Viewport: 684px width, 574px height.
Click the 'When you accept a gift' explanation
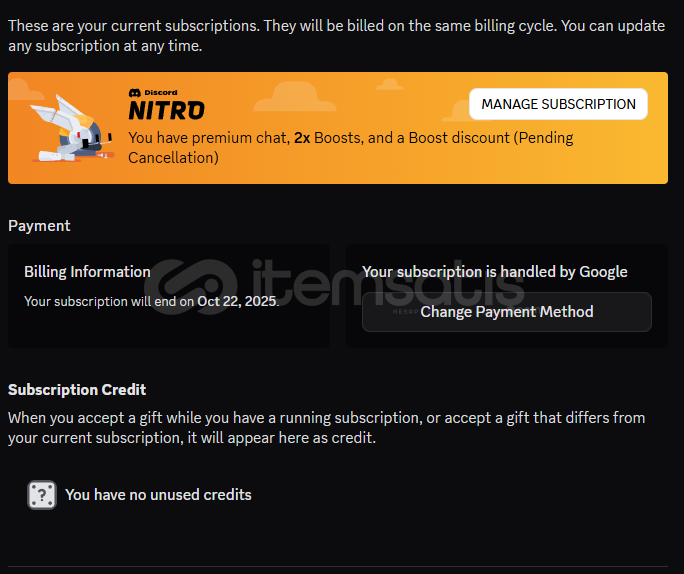click(x=326, y=427)
